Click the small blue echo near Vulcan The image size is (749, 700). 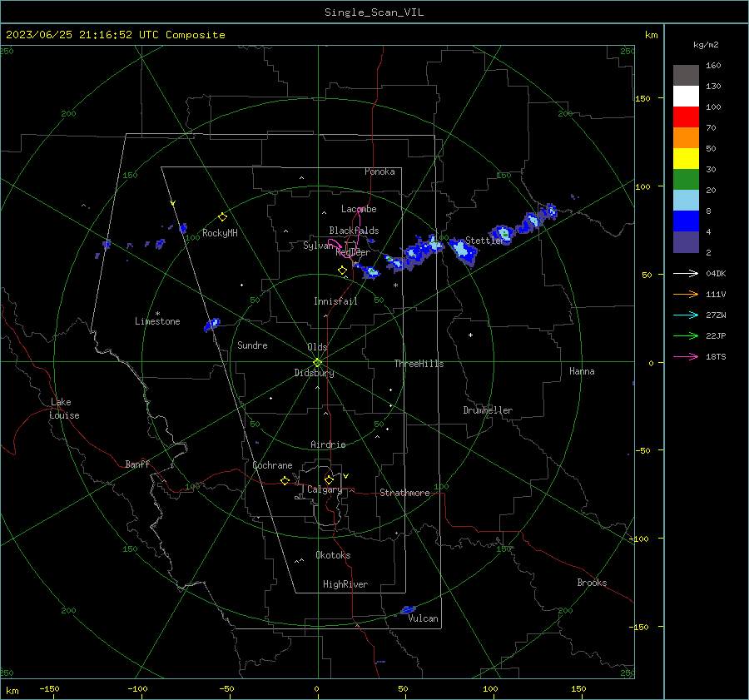click(408, 609)
